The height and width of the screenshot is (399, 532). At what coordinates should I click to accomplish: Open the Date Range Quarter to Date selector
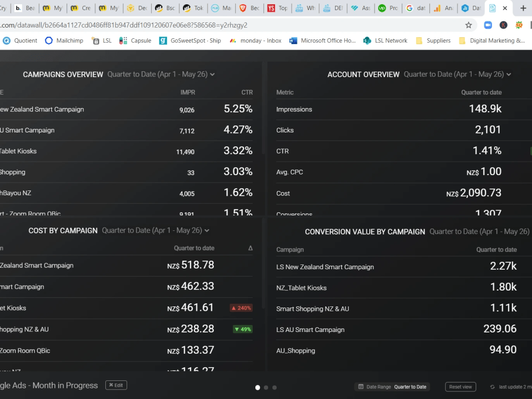coord(392,387)
